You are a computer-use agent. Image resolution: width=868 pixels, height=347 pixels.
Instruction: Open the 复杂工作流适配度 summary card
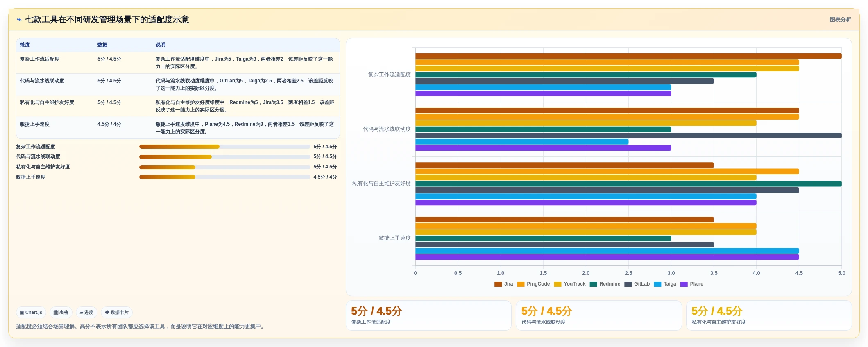428,315
